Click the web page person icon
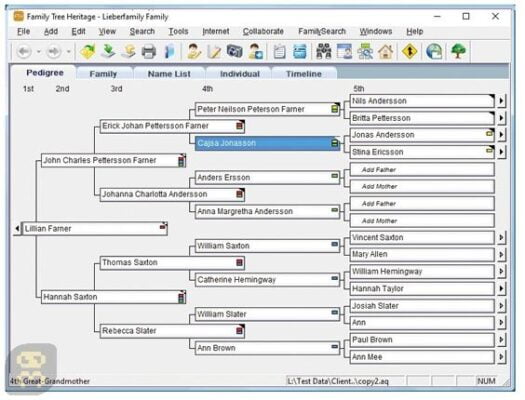Image resolution: width=525 pixels, height=400 pixels. point(344,52)
